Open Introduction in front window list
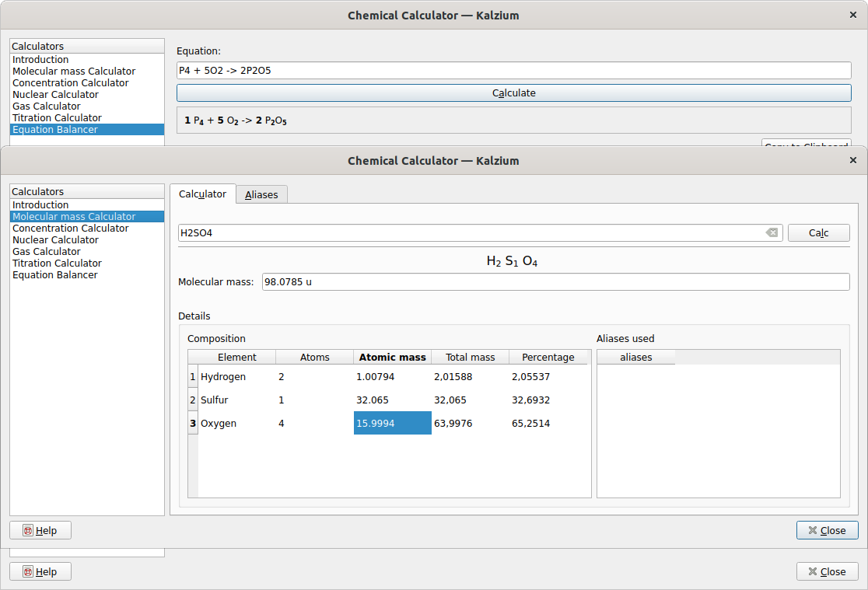This screenshot has width=868, height=590. point(40,205)
